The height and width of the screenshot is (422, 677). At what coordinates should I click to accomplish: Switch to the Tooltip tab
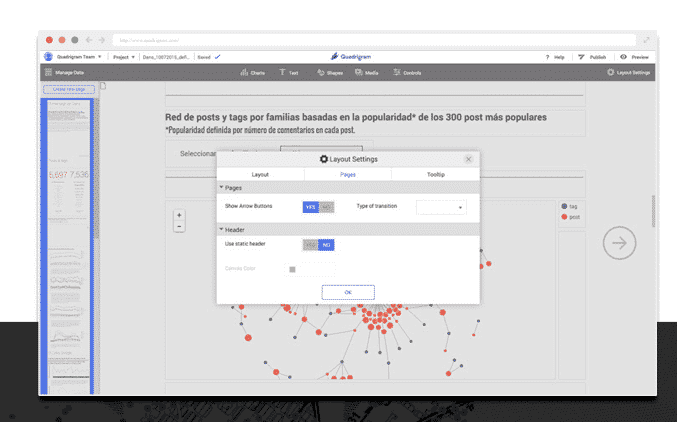point(435,174)
